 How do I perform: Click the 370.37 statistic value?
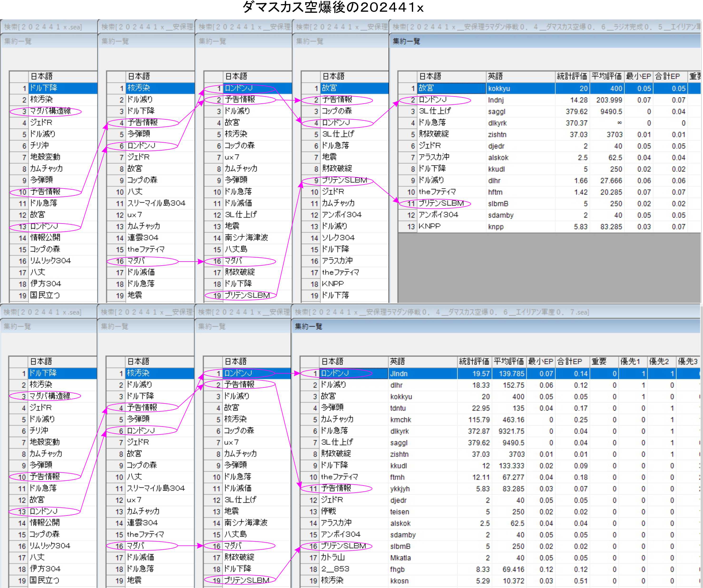tap(572, 123)
